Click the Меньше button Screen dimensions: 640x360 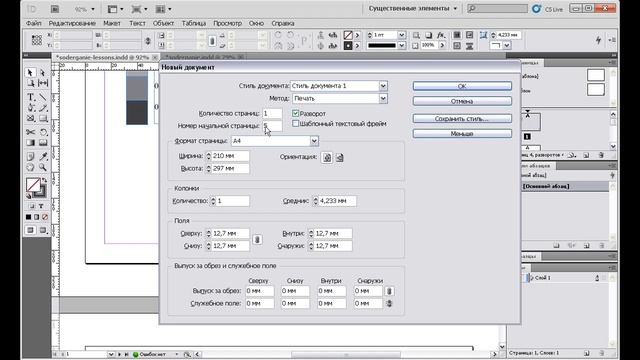tap(462, 134)
